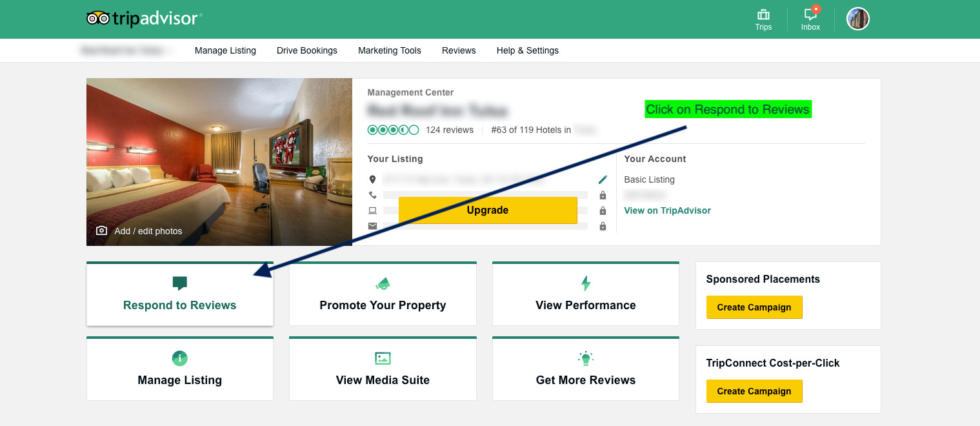Click the speech bubble on Respond to Reviews card

(x=179, y=283)
